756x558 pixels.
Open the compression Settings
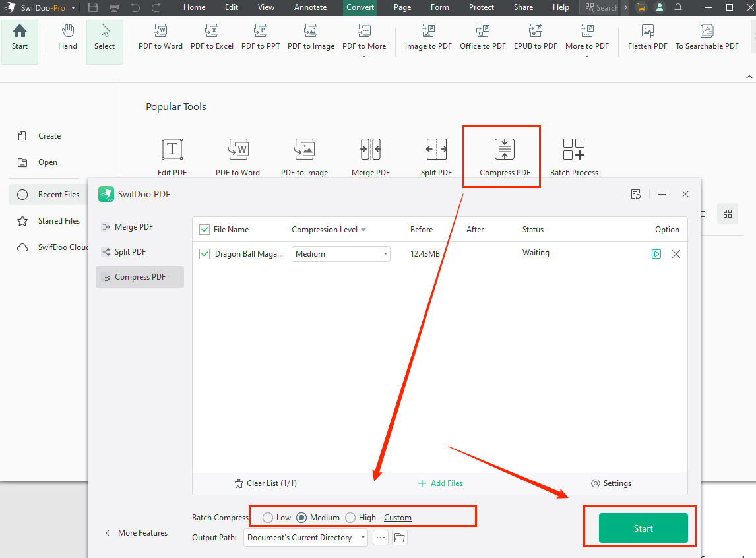tap(612, 483)
